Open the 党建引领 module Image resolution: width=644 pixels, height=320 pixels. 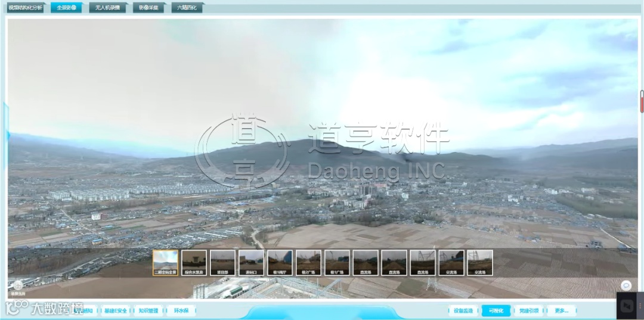(x=529, y=310)
